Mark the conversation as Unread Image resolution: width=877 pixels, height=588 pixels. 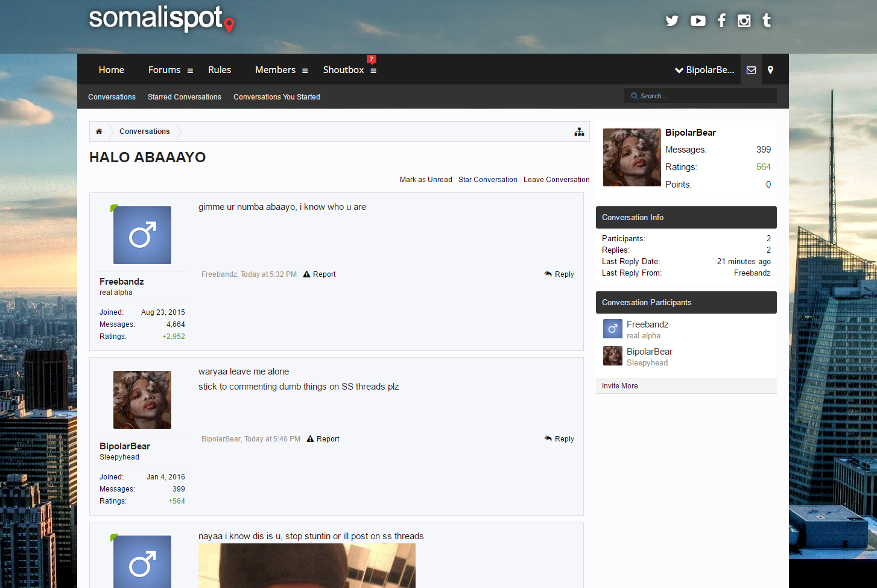coord(426,180)
